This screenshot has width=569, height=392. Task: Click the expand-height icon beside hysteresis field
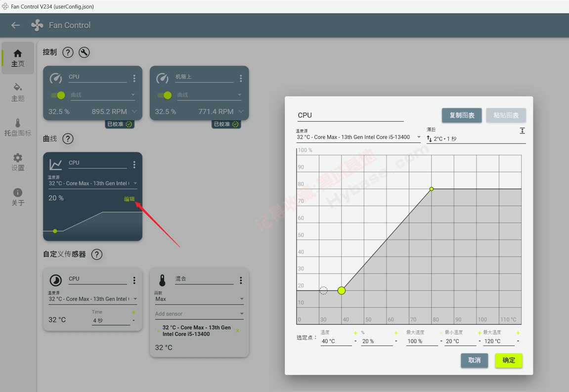pos(522,131)
